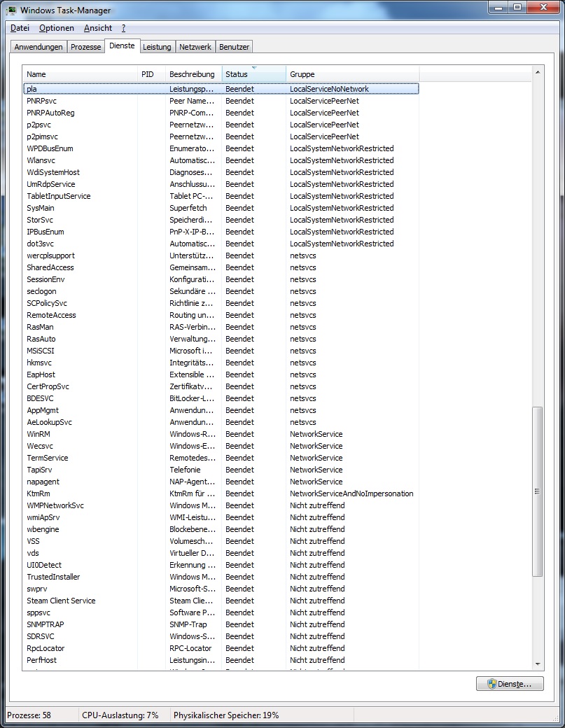Click the scrollbar down arrow

click(538, 664)
